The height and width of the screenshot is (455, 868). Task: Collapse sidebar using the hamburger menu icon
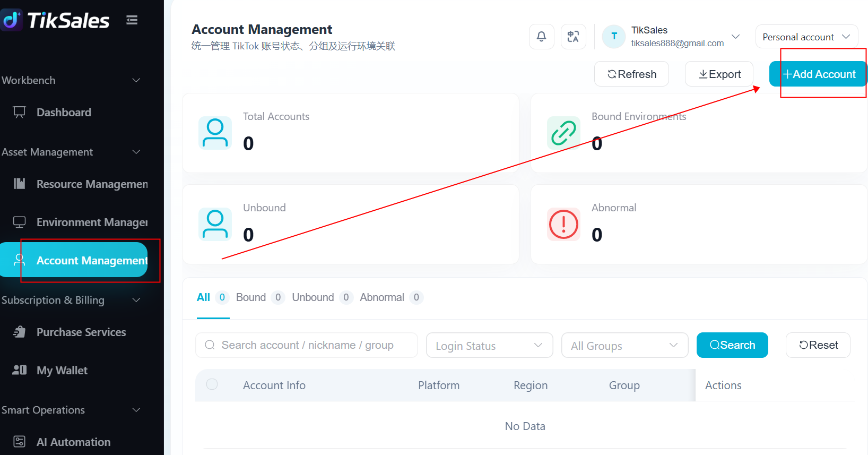click(132, 20)
